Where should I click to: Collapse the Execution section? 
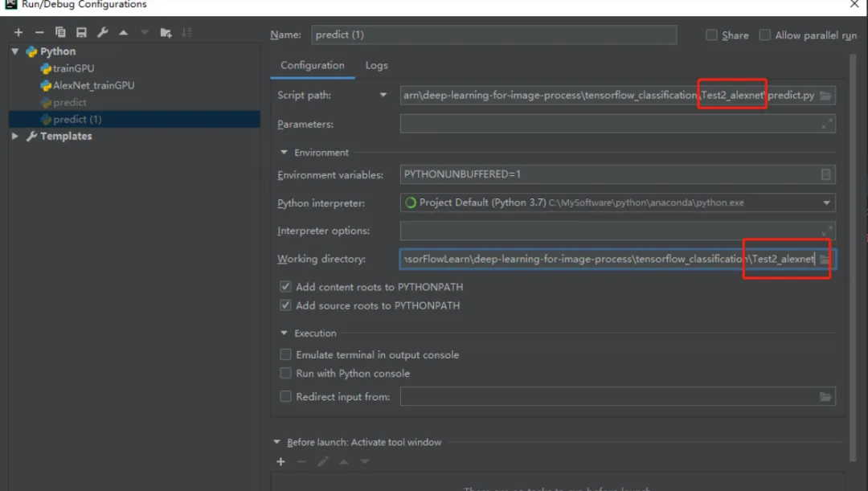pyautogui.click(x=285, y=333)
